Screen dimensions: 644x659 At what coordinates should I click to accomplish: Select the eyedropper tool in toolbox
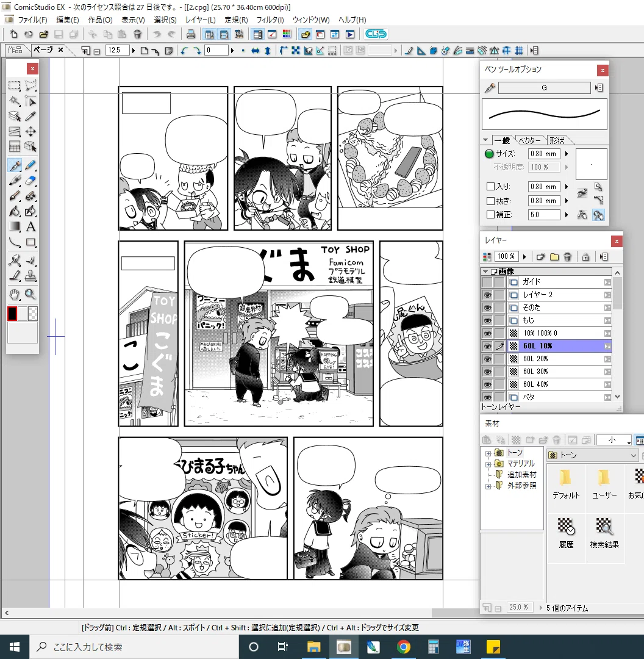(x=30, y=117)
